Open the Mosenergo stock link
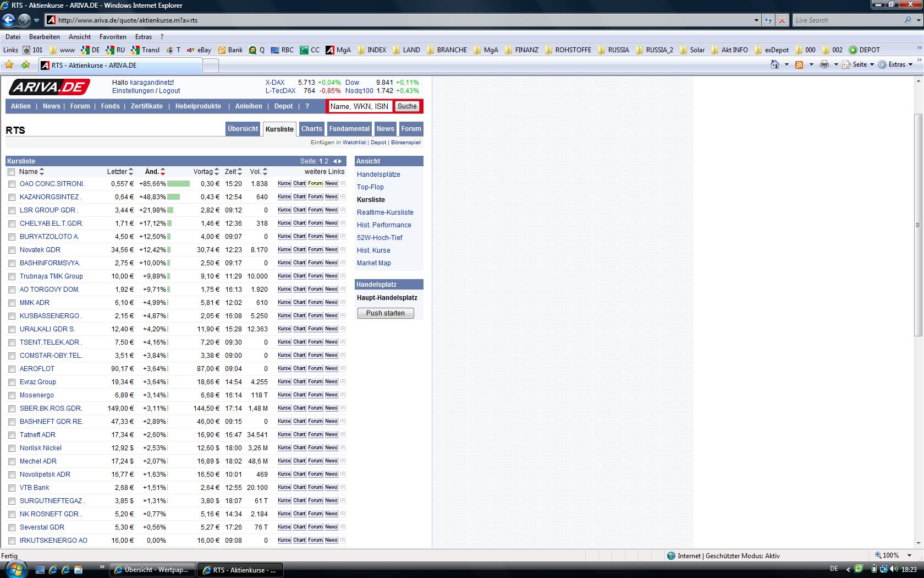The width and height of the screenshot is (924, 578). point(37,395)
